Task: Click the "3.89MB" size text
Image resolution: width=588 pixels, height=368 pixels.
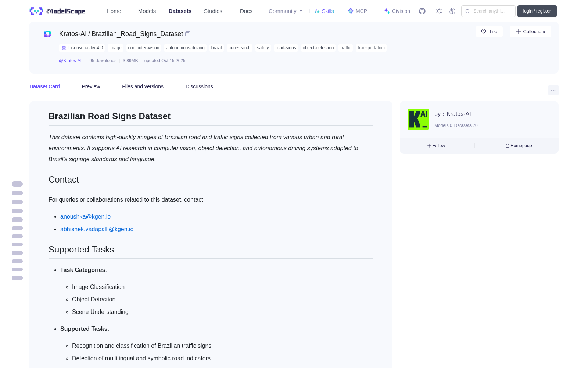Action: [x=130, y=61]
